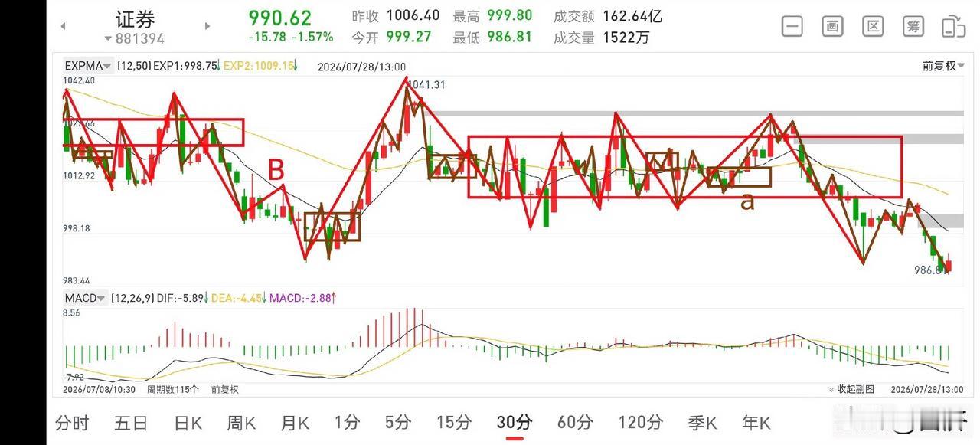The width and height of the screenshot is (980, 445).
Task: Open the MACD sub-indicator dropdown
Action: (85, 297)
